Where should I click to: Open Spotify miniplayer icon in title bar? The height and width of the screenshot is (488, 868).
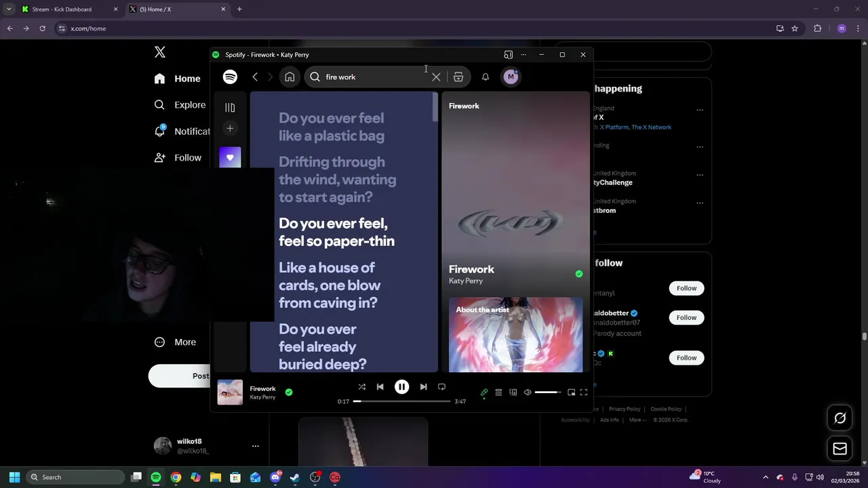tap(508, 55)
